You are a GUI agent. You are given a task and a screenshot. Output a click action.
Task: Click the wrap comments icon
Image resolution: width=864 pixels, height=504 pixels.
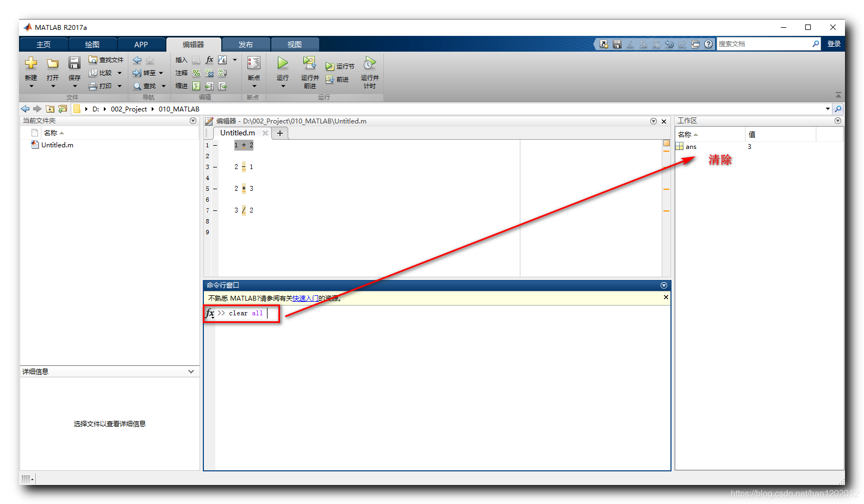222,73
